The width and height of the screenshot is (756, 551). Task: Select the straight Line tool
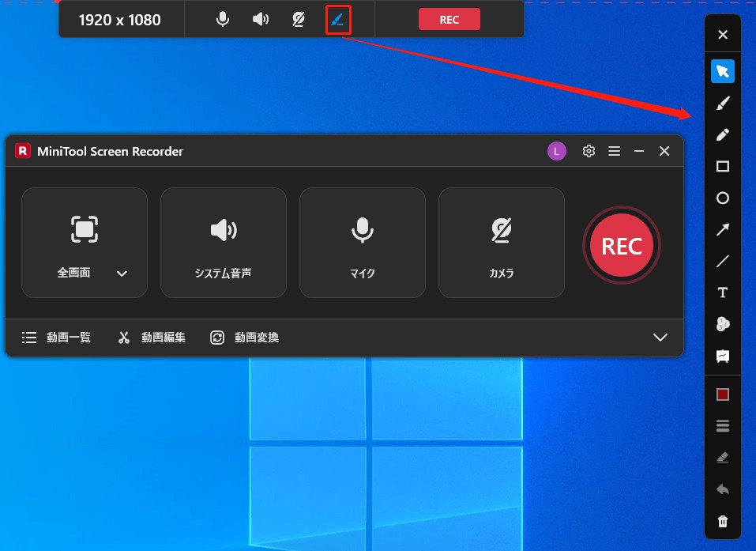pyautogui.click(x=722, y=261)
